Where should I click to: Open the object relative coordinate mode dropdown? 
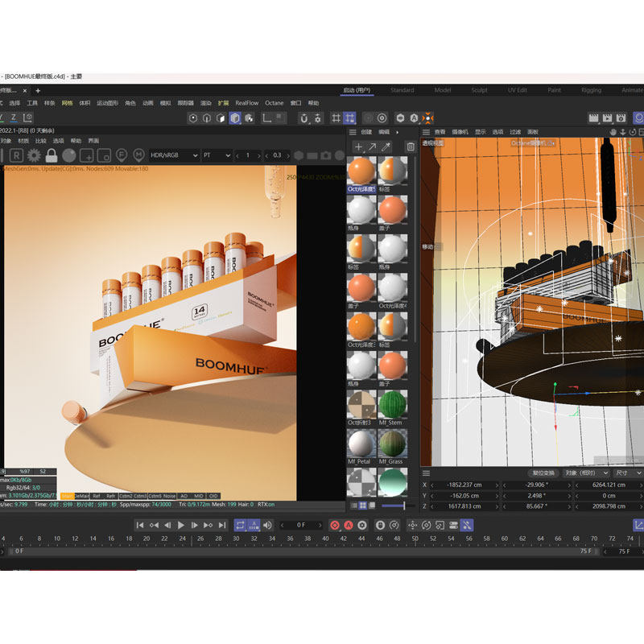click(x=586, y=473)
